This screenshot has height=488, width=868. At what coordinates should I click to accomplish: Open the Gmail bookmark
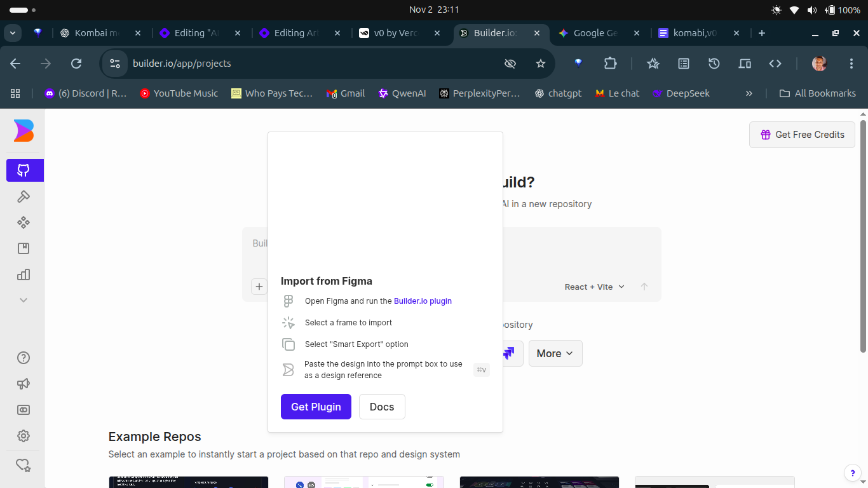[x=346, y=93]
